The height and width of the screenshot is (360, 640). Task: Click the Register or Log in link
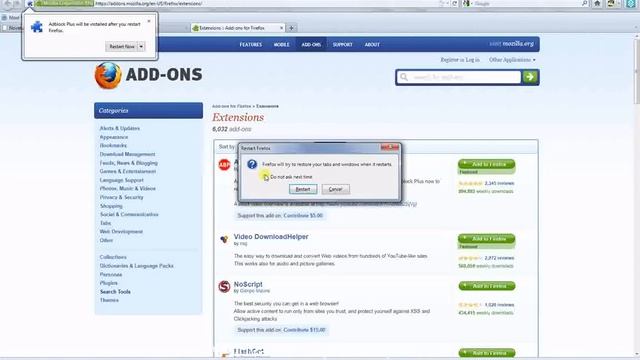pos(460,60)
